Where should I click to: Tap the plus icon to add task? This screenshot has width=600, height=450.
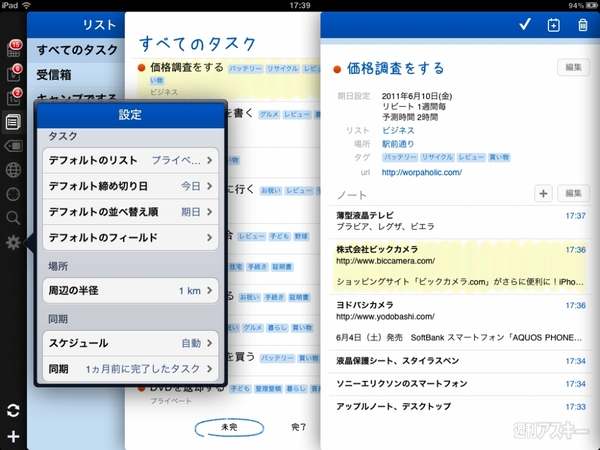(13, 436)
